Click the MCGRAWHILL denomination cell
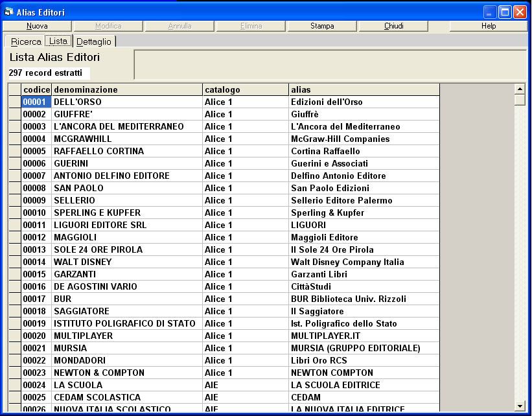Screen dimensions: 532x416 [127, 139]
